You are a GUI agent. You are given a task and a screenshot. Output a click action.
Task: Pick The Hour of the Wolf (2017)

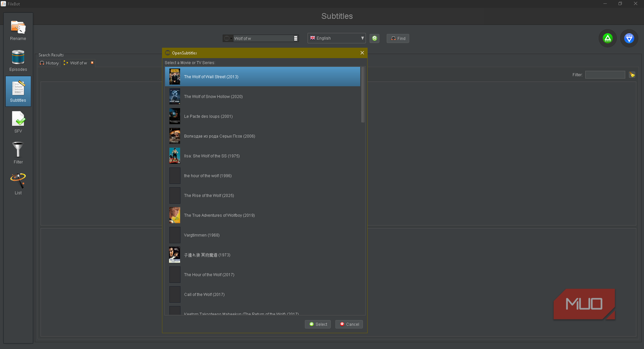pos(263,275)
